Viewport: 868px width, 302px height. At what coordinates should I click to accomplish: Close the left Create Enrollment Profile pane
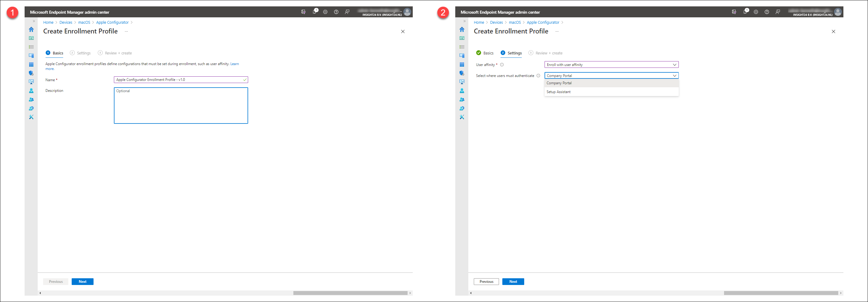point(403,31)
